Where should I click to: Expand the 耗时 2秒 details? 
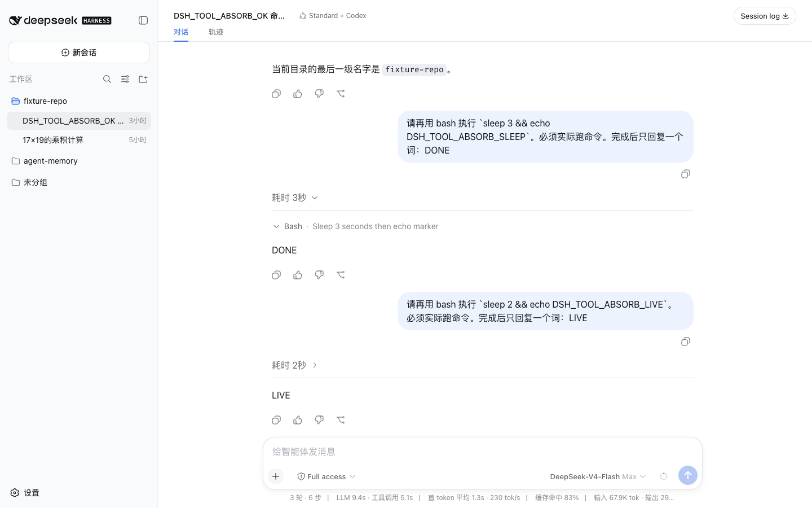pyautogui.click(x=295, y=365)
